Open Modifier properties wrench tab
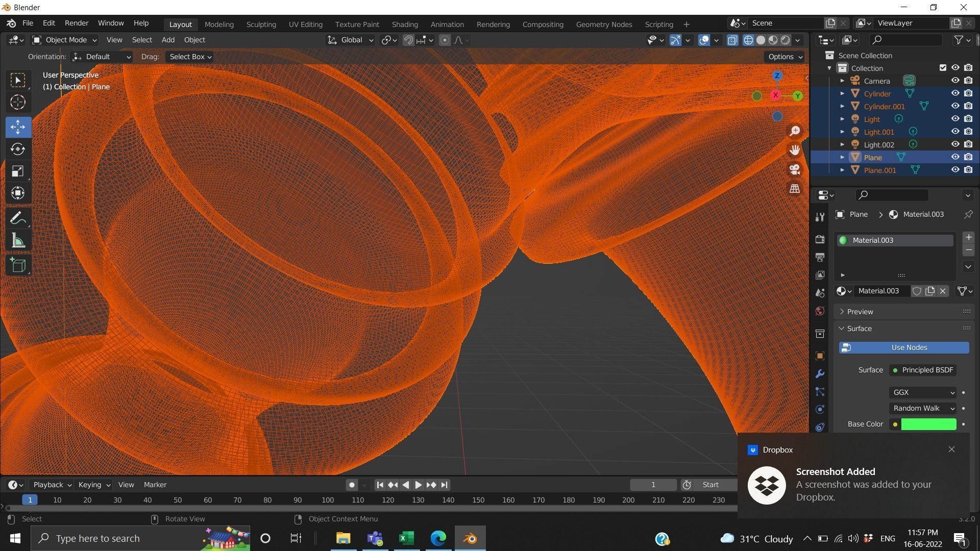Screen dimensions: 980x551 coord(820,374)
